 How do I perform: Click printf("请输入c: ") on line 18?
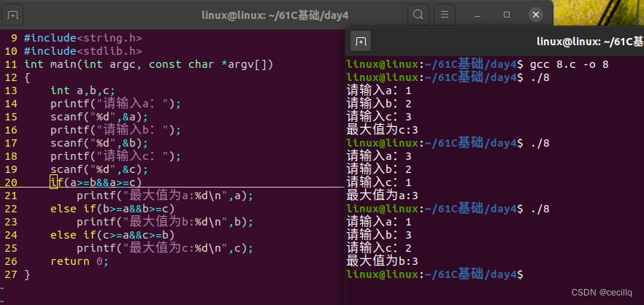tap(116, 156)
